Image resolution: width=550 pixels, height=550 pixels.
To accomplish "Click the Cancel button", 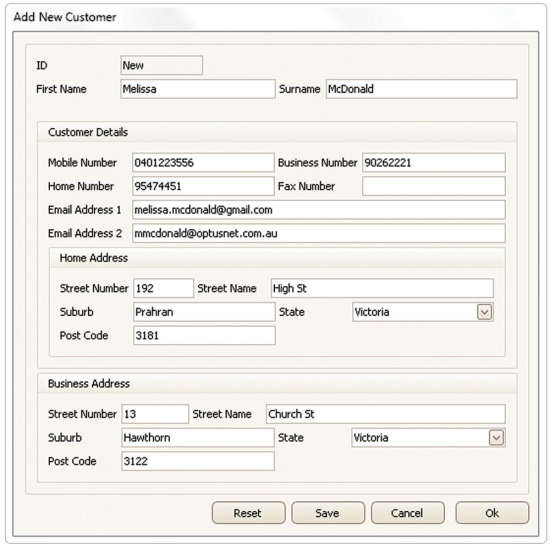I will coord(408,513).
